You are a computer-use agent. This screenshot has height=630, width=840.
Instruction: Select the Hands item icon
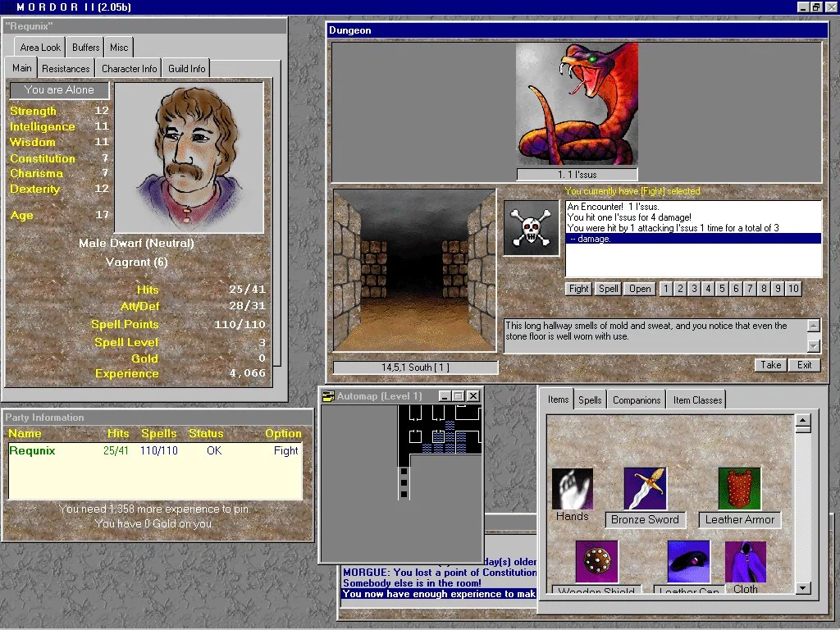(572, 489)
